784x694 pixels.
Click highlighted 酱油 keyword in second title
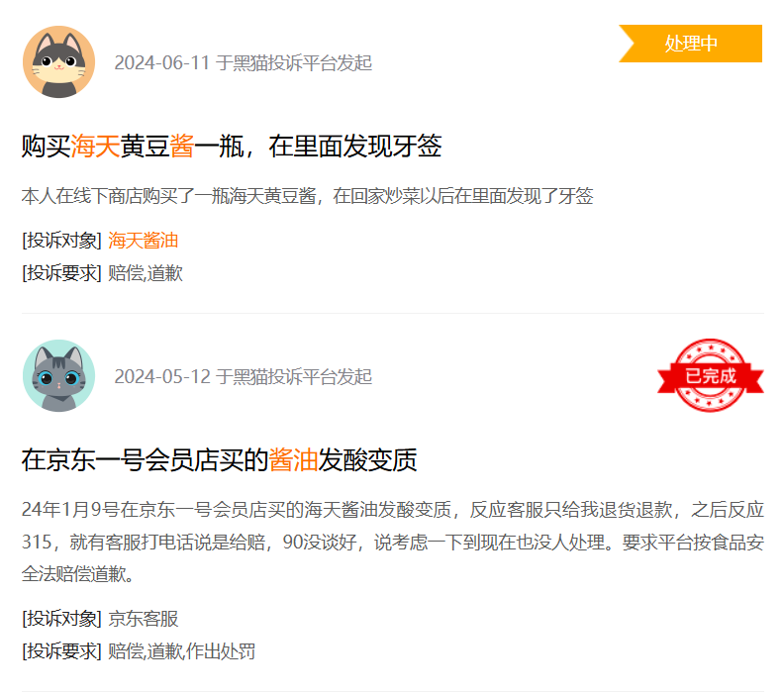coord(293,460)
